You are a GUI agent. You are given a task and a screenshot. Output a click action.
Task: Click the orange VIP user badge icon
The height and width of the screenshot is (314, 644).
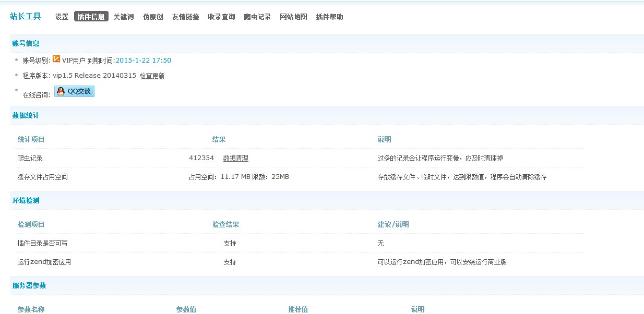(x=56, y=59)
